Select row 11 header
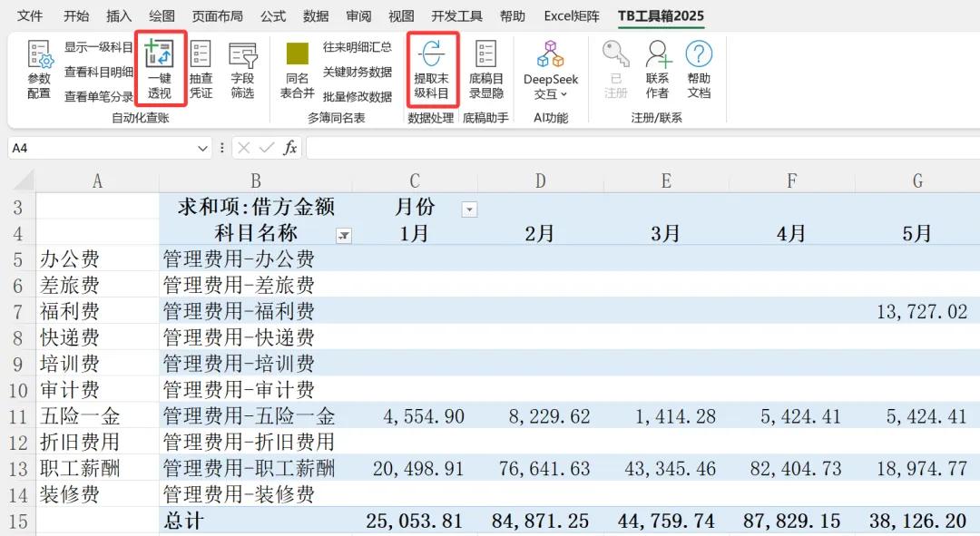Viewport: 980px width, 536px height. tap(18, 416)
